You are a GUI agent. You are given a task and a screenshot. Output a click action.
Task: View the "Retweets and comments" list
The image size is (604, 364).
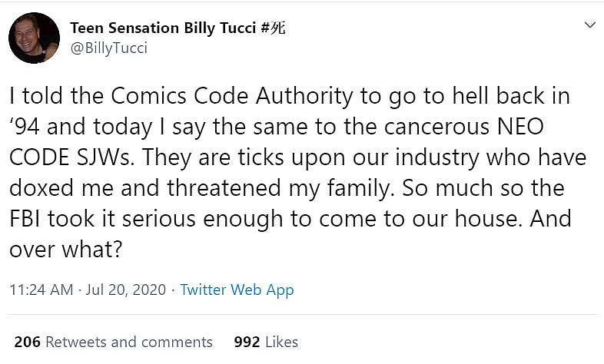click(130, 342)
